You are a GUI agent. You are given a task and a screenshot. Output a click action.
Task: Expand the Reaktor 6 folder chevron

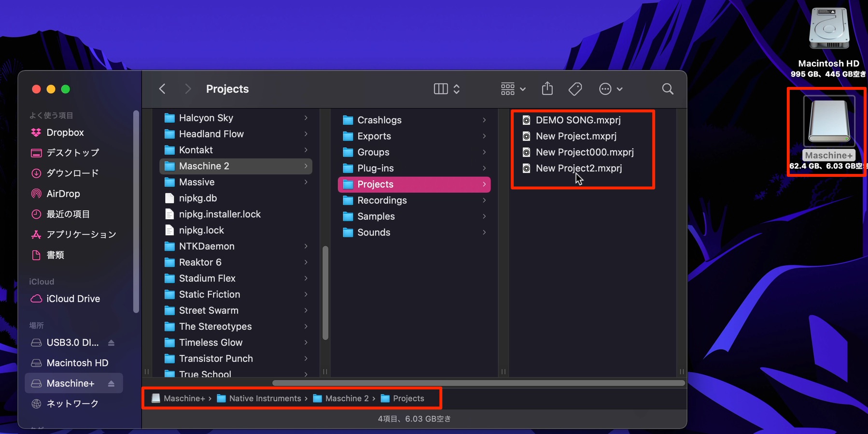click(x=306, y=262)
